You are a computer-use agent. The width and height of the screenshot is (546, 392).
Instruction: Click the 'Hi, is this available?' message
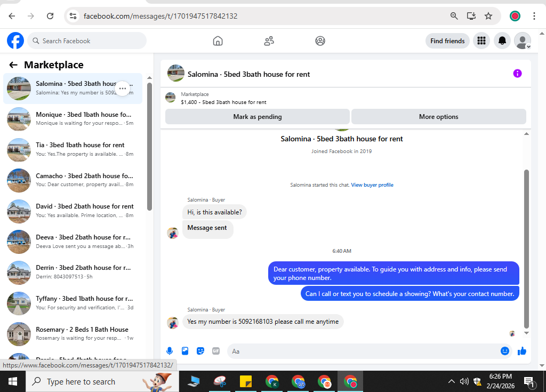point(214,212)
